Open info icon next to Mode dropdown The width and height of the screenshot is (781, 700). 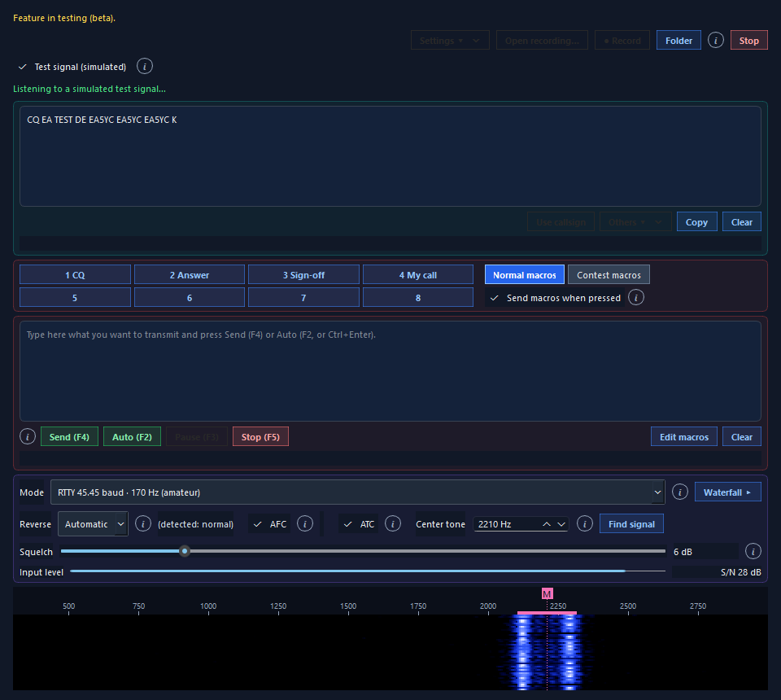click(x=680, y=492)
